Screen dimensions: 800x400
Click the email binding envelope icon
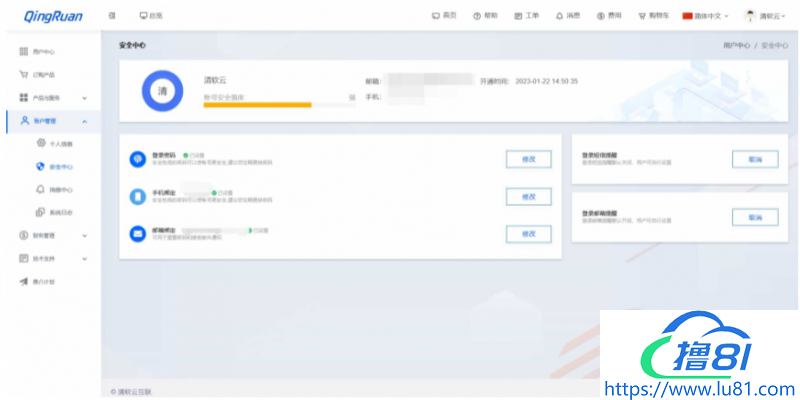click(x=137, y=233)
